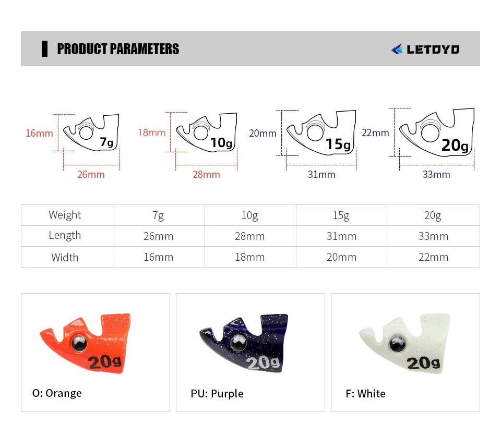Click the Width row header cell
501x448 pixels.
(x=65, y=257)
